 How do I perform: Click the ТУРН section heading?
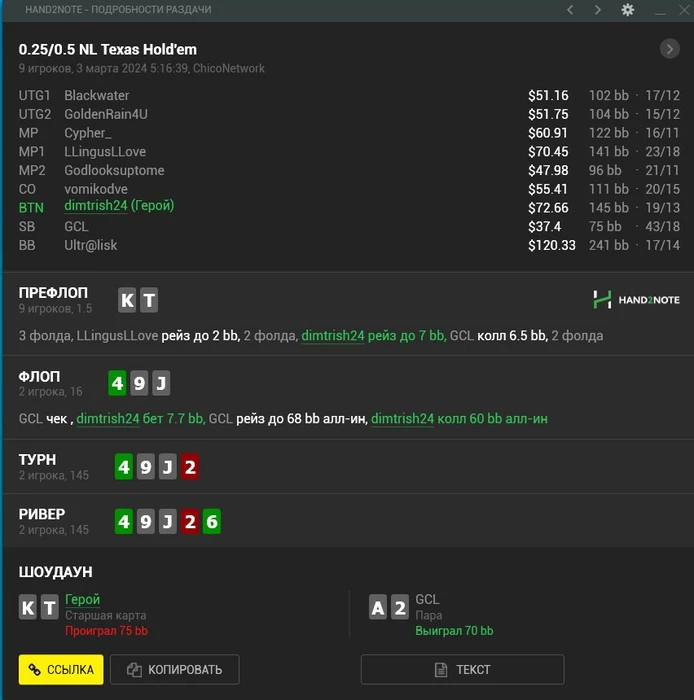click(x=37, y=460)
